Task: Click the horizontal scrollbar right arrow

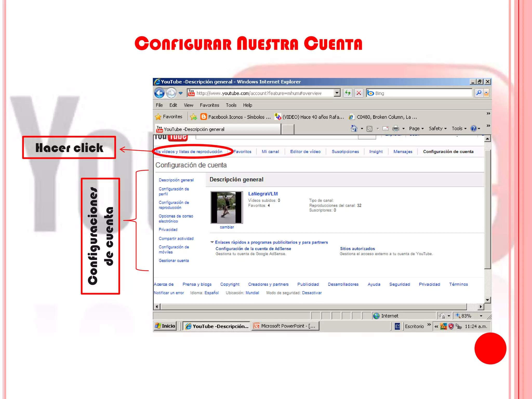Action: tap(481, 307)
